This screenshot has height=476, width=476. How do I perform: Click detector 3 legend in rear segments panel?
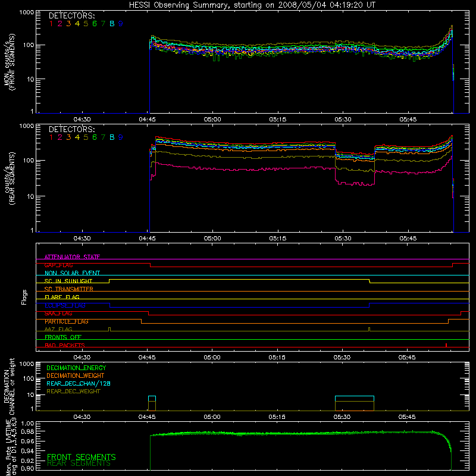click(x=68, y=137)
